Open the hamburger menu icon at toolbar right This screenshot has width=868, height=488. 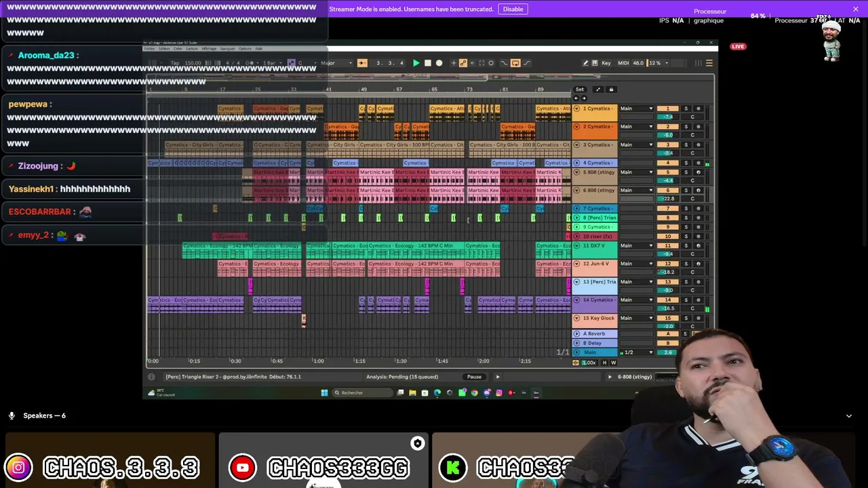click(x=709, y=63)
